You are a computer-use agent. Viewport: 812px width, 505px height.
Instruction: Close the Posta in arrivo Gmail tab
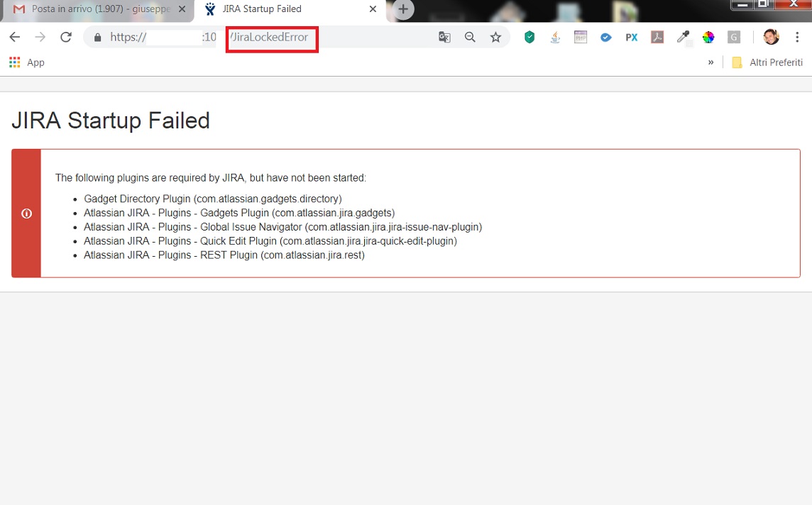coord(182,9)
